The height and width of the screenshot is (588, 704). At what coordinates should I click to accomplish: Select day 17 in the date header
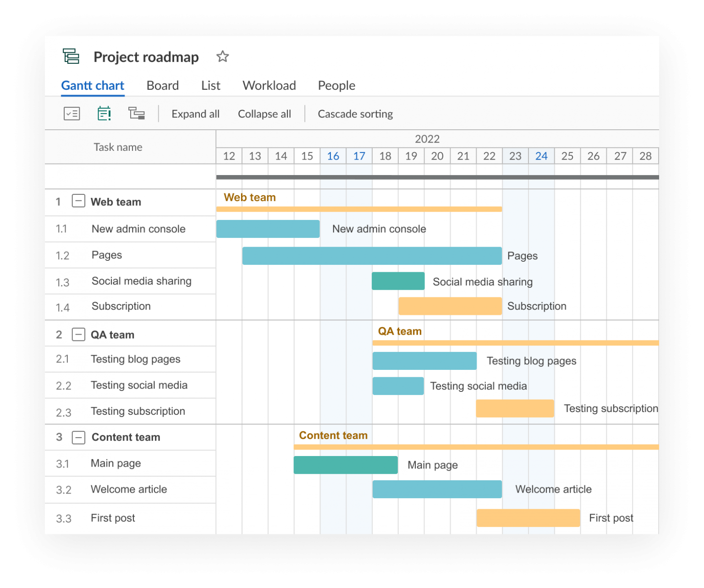pyautogui.click(x=359, y=156)
